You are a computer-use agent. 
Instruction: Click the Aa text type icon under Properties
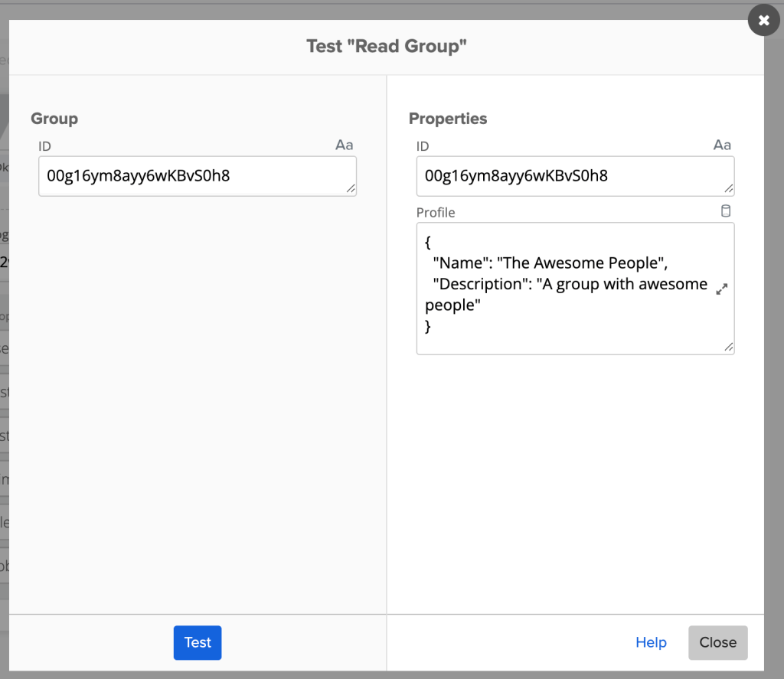(x=722, y=145)
